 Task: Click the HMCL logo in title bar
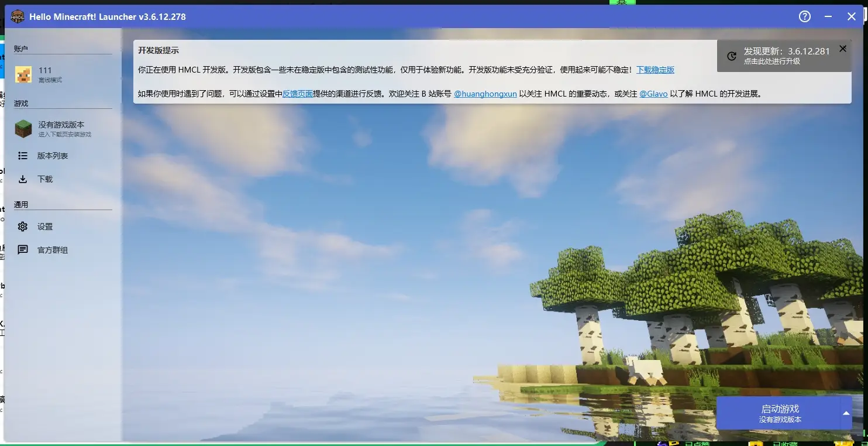(x=18, y=16)
